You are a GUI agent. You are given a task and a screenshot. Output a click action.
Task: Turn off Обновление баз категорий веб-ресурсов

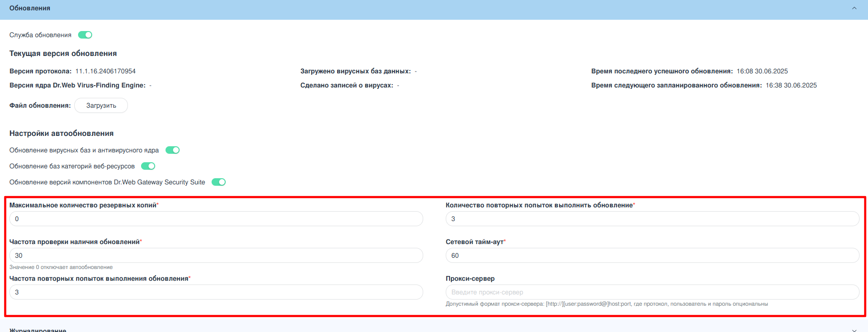tap(148, 166)
